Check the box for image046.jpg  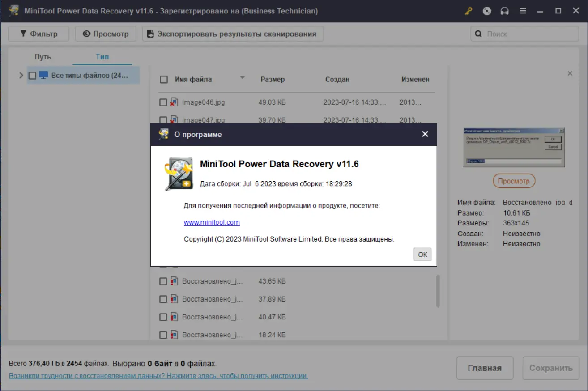pos(163,102)
